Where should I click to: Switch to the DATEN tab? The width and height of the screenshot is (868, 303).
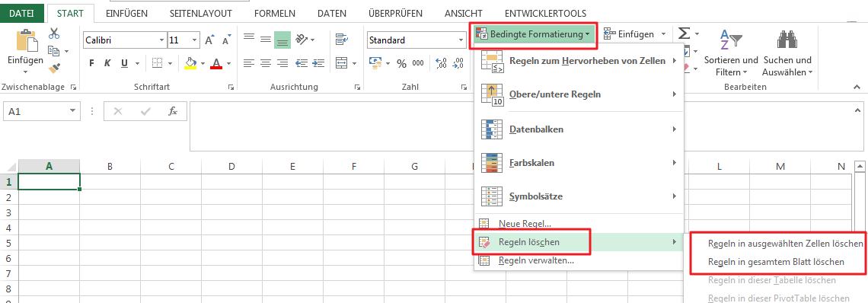point(332,13)
